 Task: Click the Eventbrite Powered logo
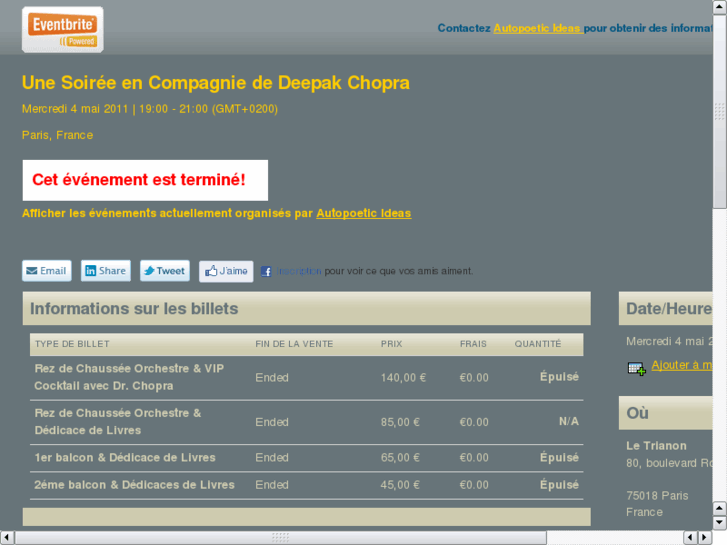point(63,29)
